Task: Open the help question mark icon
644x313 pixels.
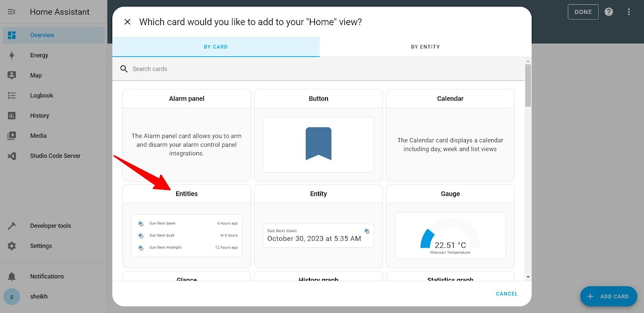Action: coord(609,12)
